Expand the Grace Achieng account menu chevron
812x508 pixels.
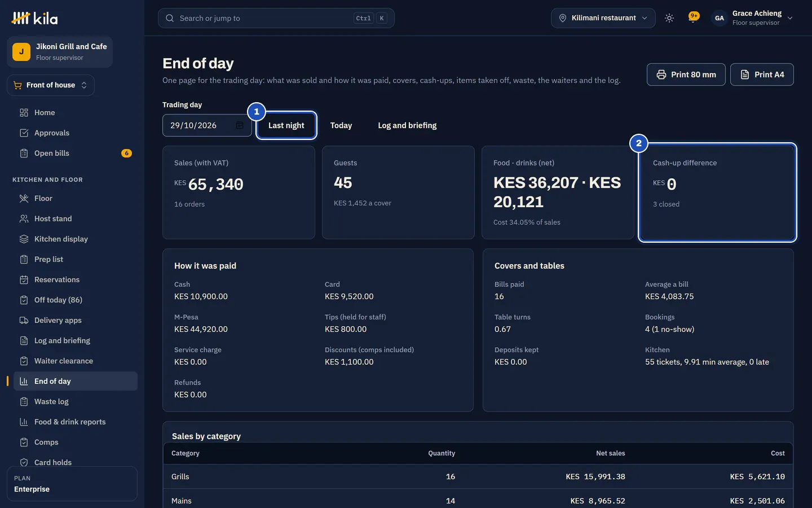pyautogui.click(x=790, y=18)
